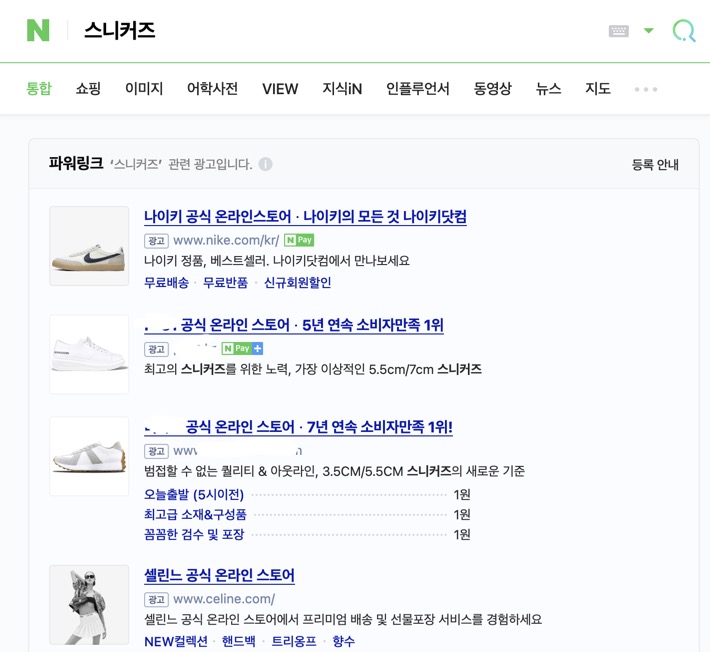Expand the search history dropdown arrow
Screen dimensions: 710x652
(x=649, y=31)
